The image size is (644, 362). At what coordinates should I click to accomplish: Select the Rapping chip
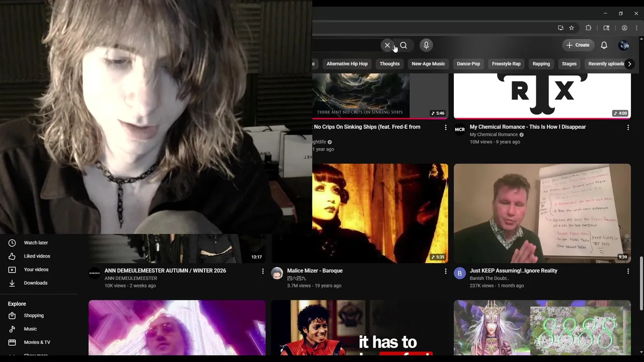(541, 64)
